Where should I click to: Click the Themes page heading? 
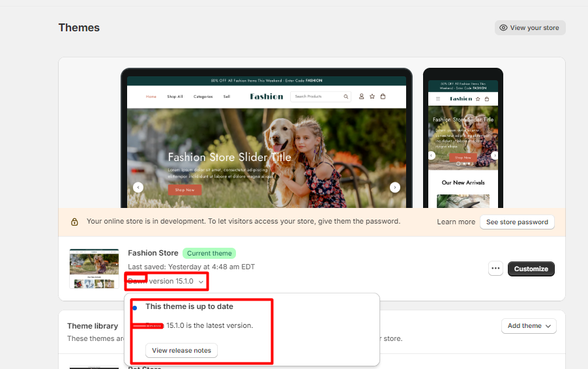click(x=79, y=28)
